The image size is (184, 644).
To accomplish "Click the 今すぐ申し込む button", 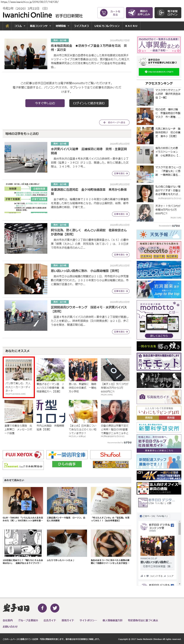I will pyautogui.click(x=45, y=103).
